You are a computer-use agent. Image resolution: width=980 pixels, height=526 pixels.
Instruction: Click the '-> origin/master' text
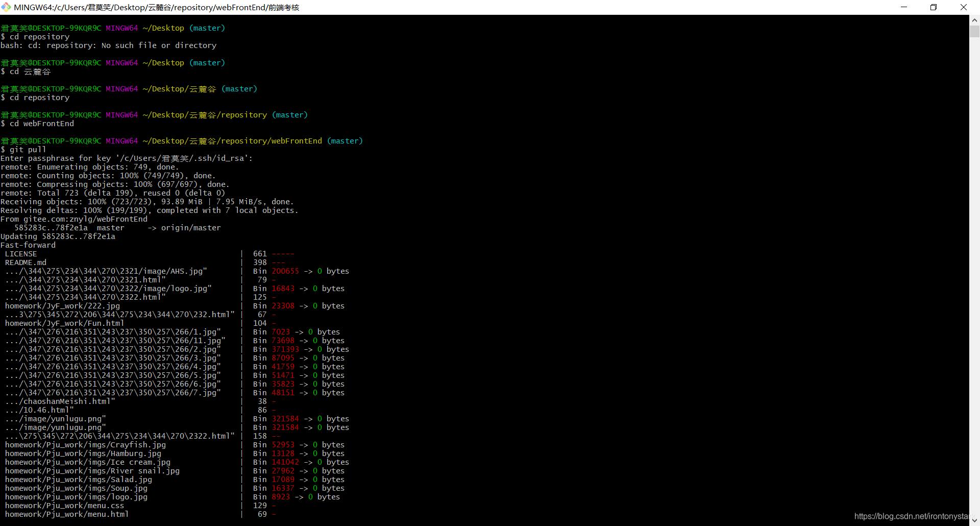coord(184,228)
